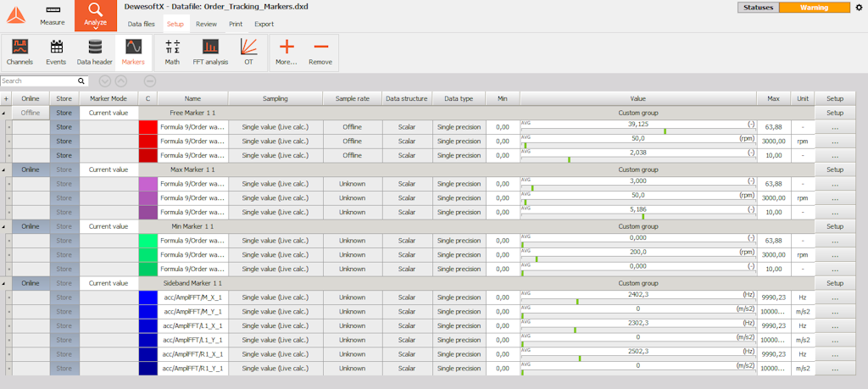Image resolution: width=868 pixels, height=389 pixels.
Task: Click inside the Search field
Action: click(39, 81)
